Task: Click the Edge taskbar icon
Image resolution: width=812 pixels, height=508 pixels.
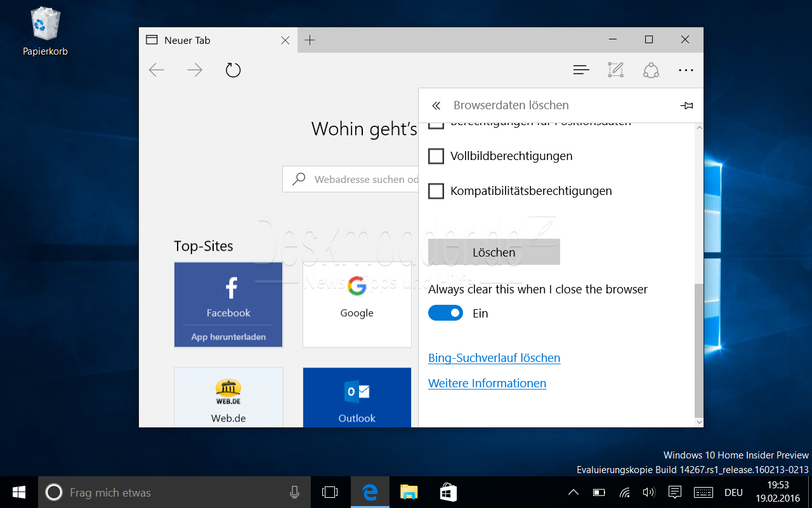Action: click(370, 492)
